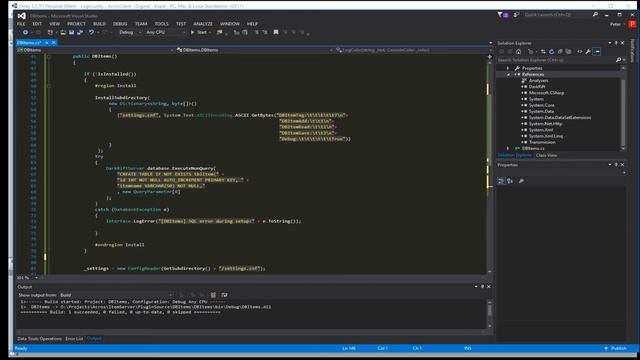640x360 pixels.
Task: Click the feedback icon beside Quick Launch
Action: (516, 15)
